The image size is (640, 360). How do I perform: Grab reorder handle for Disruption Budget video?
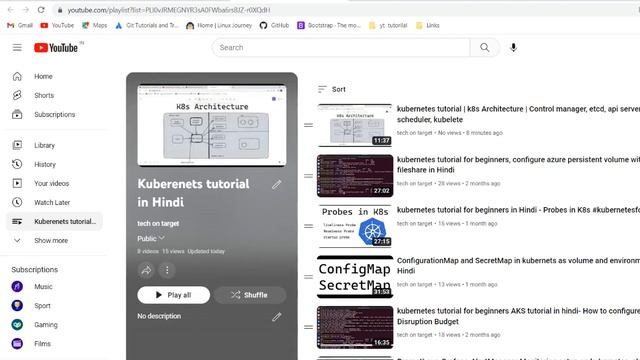pyautogui.click(x=309, y=327)
